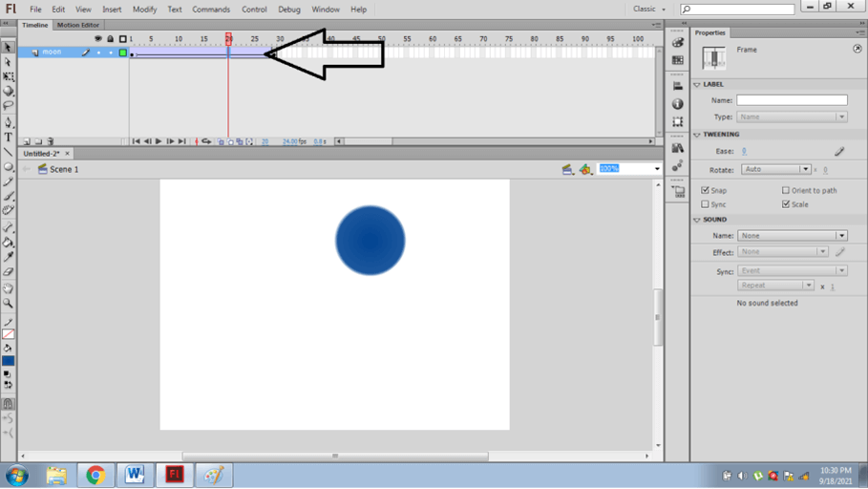This screenshot has height=489, width=868.
Task: Collapse the SOUND section
Action: point(697,220)
